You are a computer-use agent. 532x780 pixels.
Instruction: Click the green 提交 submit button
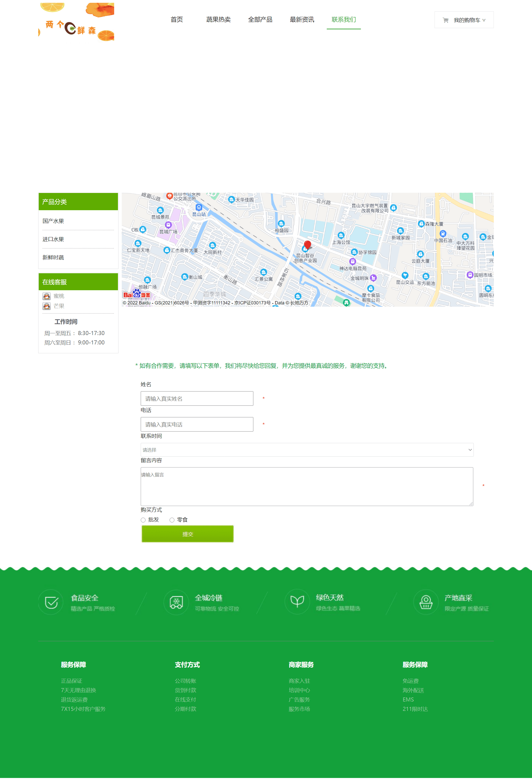pos(187,534)
